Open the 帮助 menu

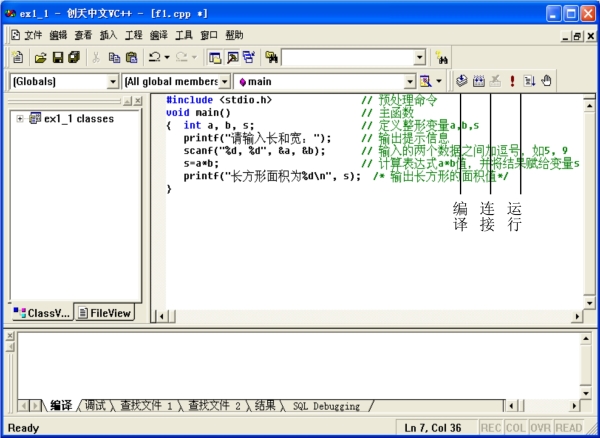[234, 36]
